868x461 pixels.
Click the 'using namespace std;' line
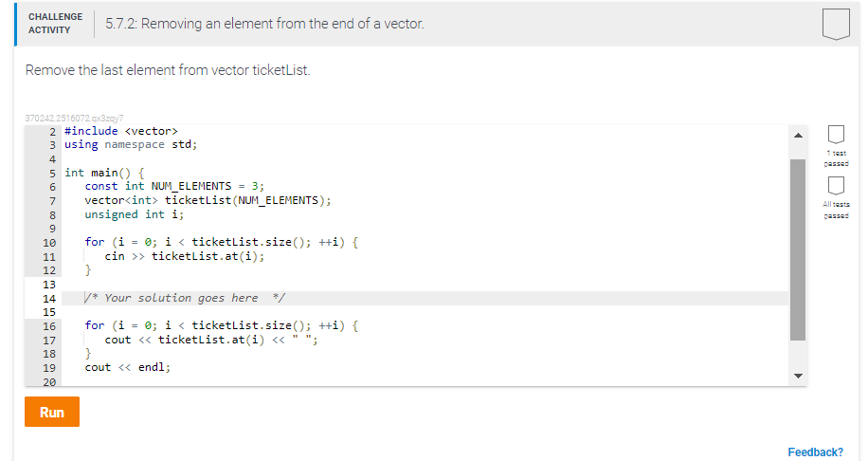(x=130, y=144)
